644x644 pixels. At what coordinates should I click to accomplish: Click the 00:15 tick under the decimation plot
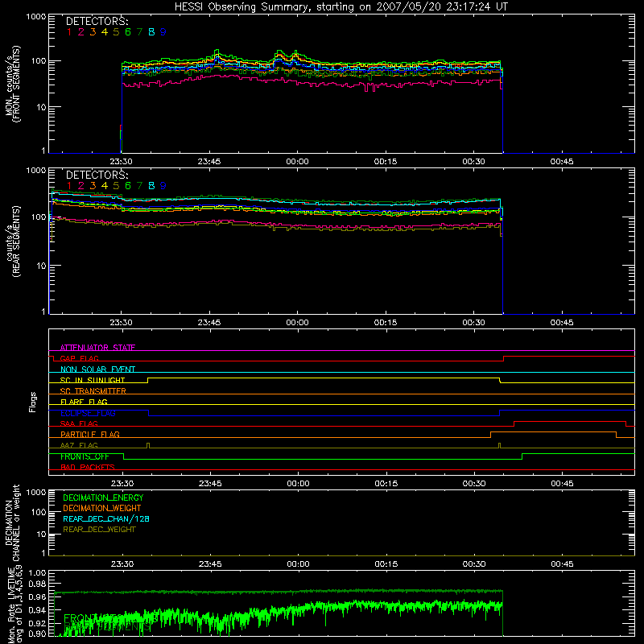(x=386, y=564)
